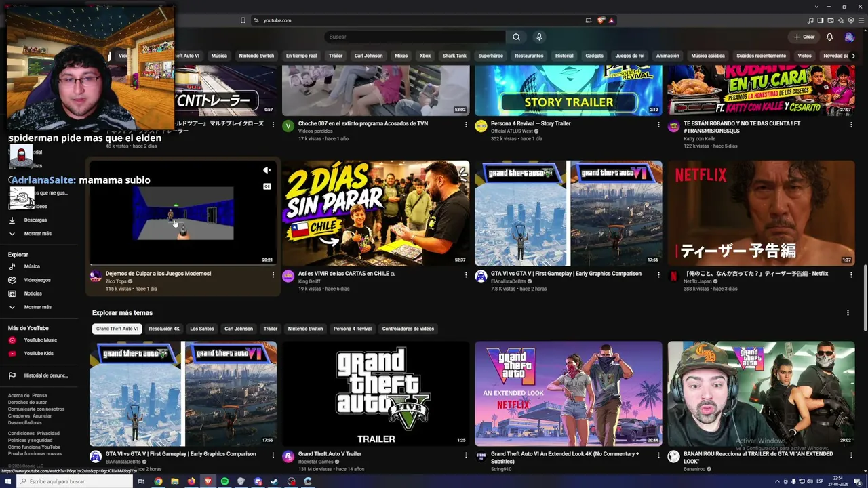Viewport: 868px width, 488px height.
Task: Start voice search with the microphone icon
Action: (x=539, y=37)
